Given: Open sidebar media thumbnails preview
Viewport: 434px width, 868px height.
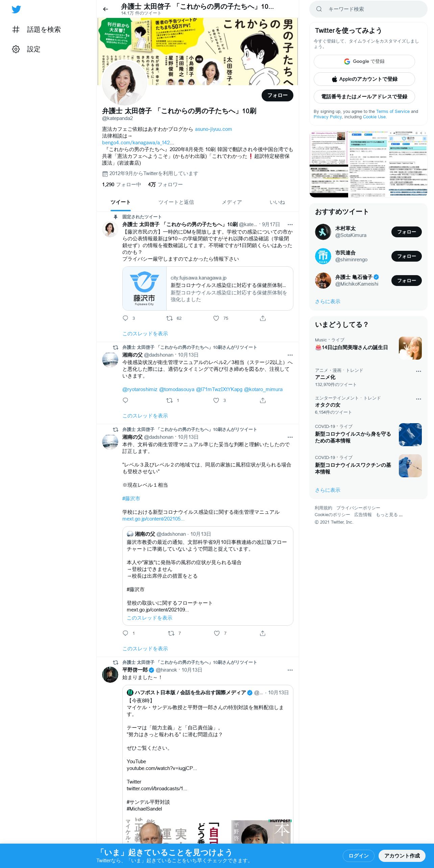Looking at the screenshot, I should click(x=368, y=164).
